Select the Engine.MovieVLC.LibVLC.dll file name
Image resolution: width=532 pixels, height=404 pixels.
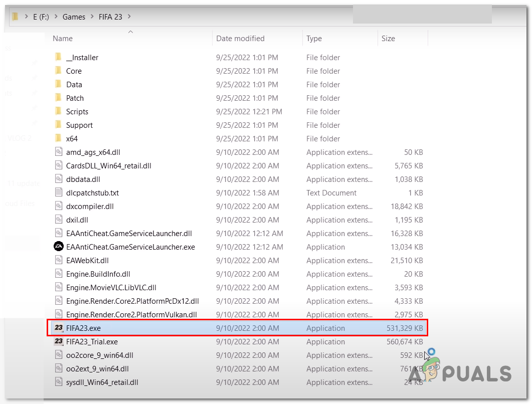point(111,288)
